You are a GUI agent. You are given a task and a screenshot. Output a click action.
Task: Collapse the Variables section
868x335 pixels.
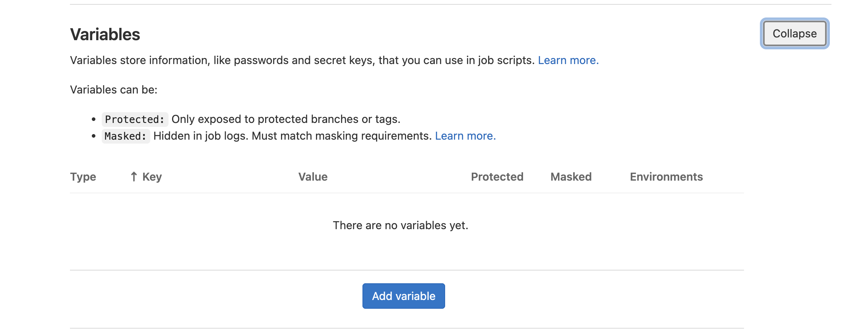[794, 34]
